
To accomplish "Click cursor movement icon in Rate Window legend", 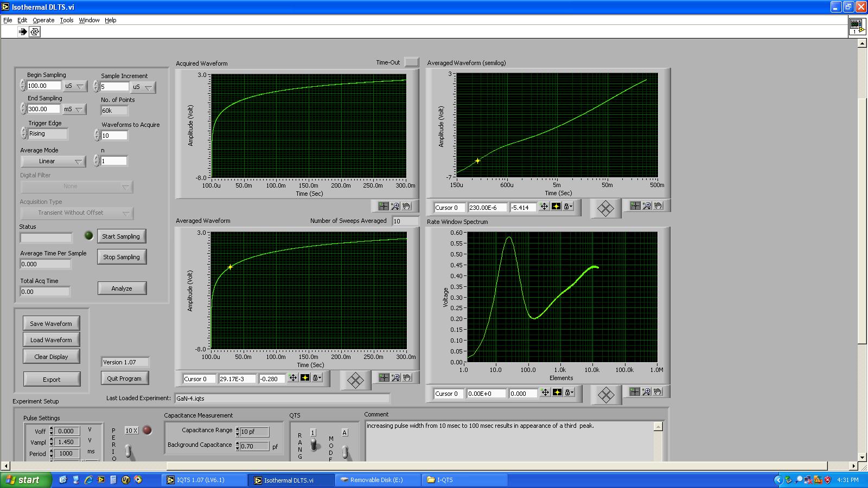I will tap(545, 393).
